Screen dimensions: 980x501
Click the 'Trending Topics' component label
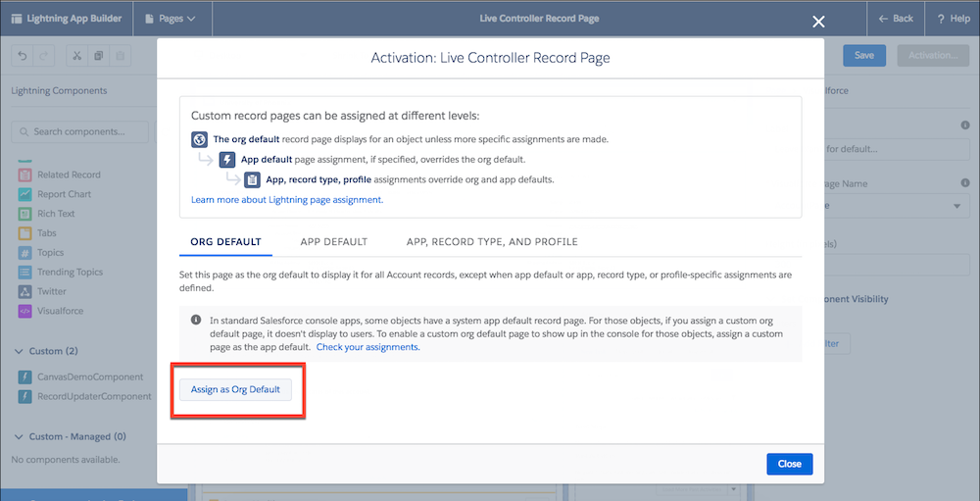pos(70,273)
